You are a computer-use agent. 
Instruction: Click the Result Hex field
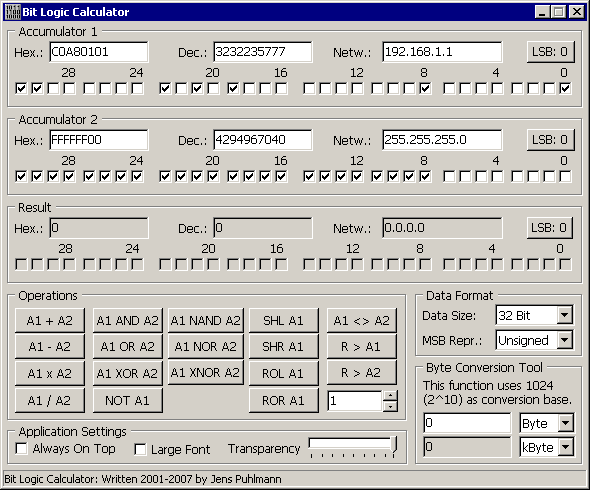(99, 228)
